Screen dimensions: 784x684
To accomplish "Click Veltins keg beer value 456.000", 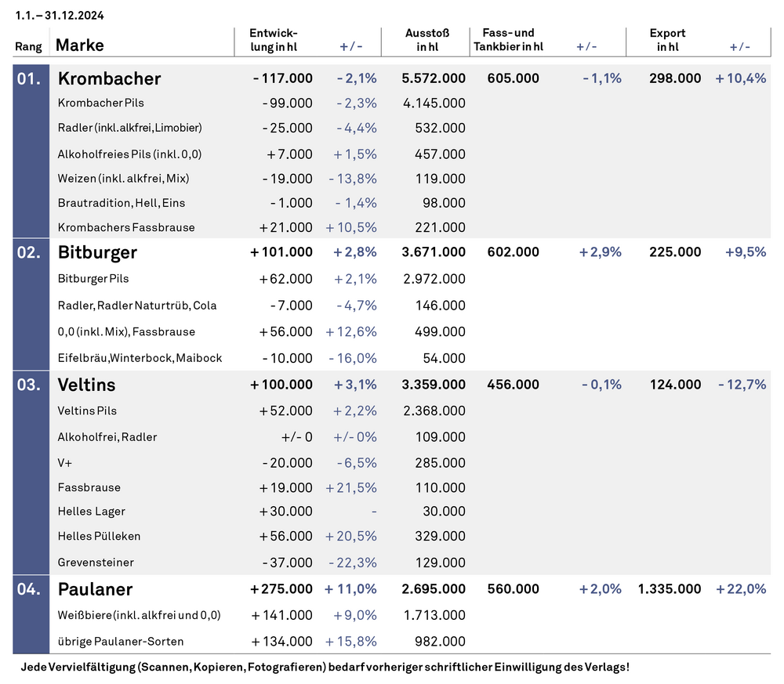I will pyautogui.click(x=513, y=385).
